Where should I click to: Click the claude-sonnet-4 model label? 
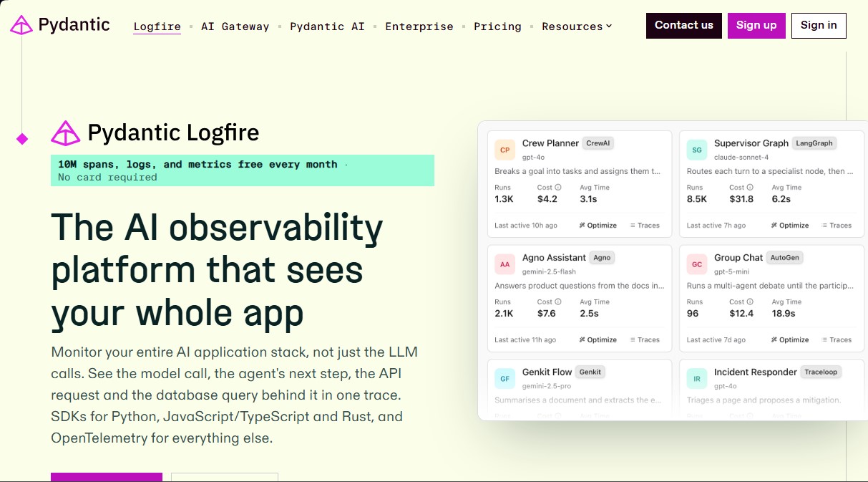pyautogui.click(x=741, y=157)
